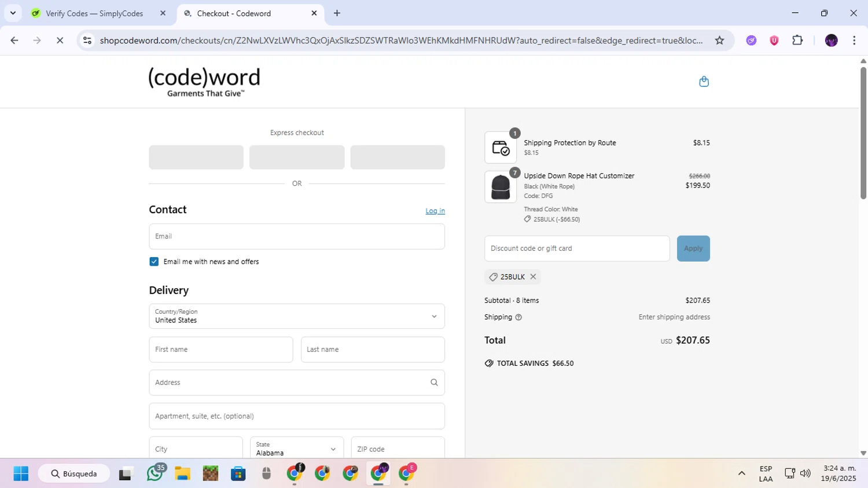Click the purple circular extension icon

pos(751,41)
